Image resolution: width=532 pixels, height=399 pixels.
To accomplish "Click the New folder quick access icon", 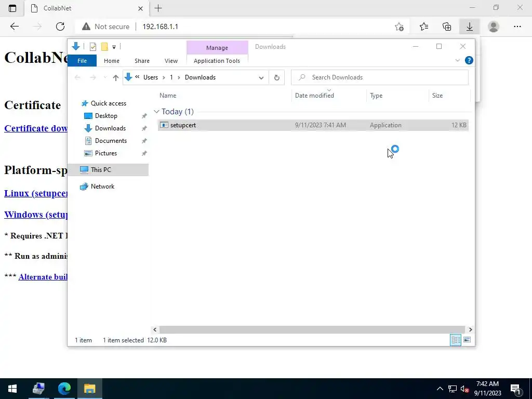I will click(x=104, y=47).
